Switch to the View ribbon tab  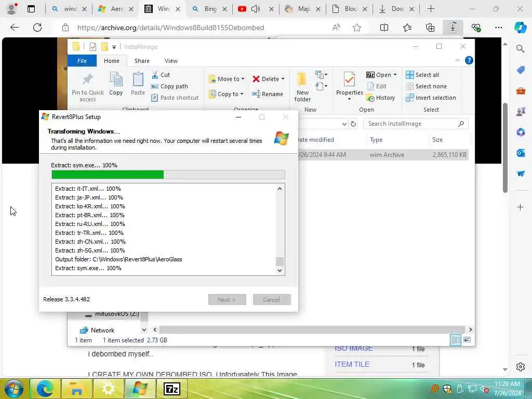click(x=171, y=61)
